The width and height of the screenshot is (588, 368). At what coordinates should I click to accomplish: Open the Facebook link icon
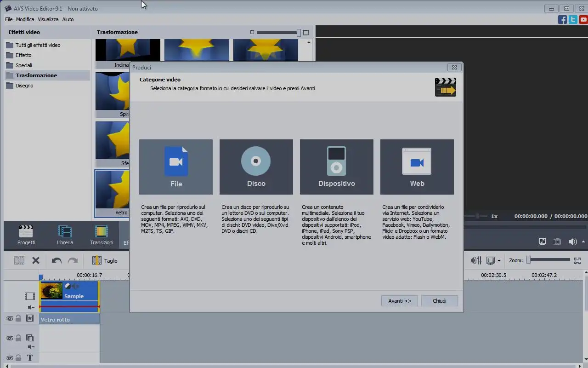[x=562, y=19]
